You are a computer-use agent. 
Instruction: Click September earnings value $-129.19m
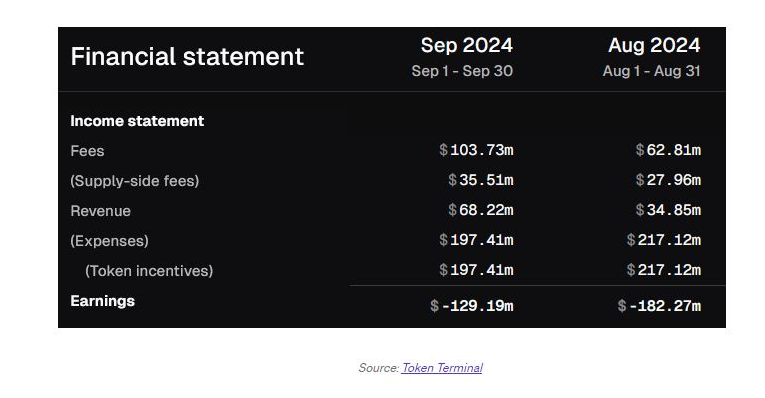click(x=471, y=306)
